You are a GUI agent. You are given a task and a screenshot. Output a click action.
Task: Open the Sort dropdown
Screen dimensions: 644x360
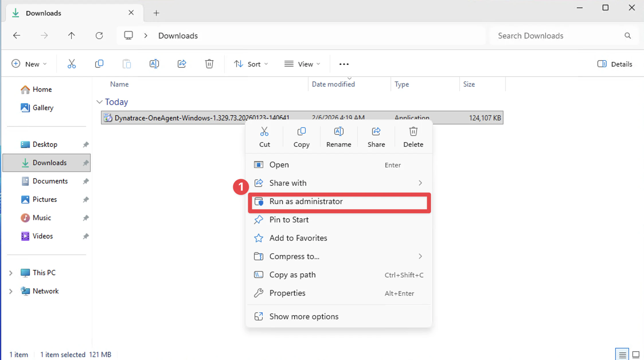tap(251, 64)
